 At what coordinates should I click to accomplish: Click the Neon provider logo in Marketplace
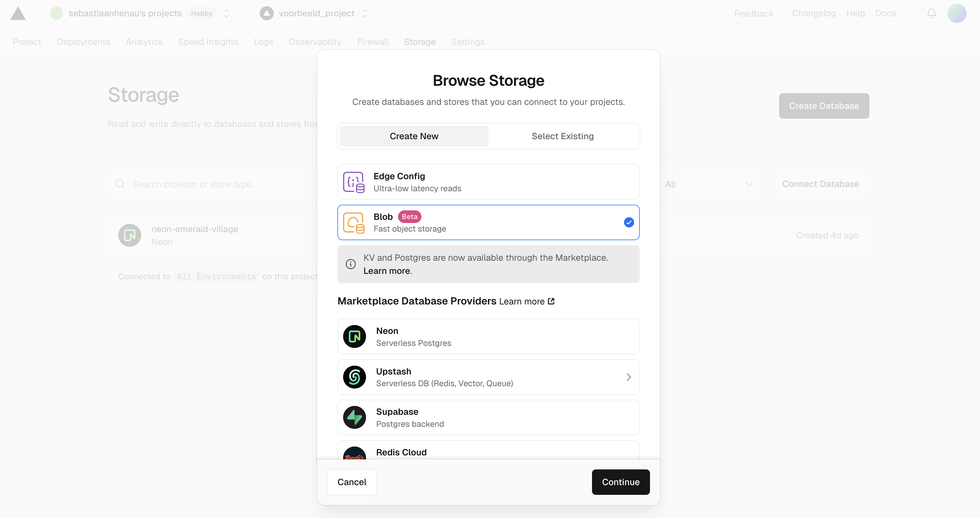point(354,336)
